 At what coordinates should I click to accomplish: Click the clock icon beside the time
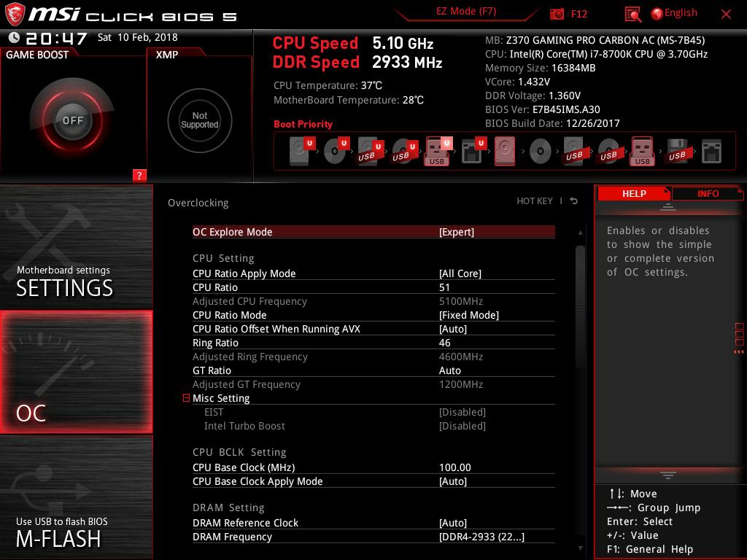(x=15, y=37)
